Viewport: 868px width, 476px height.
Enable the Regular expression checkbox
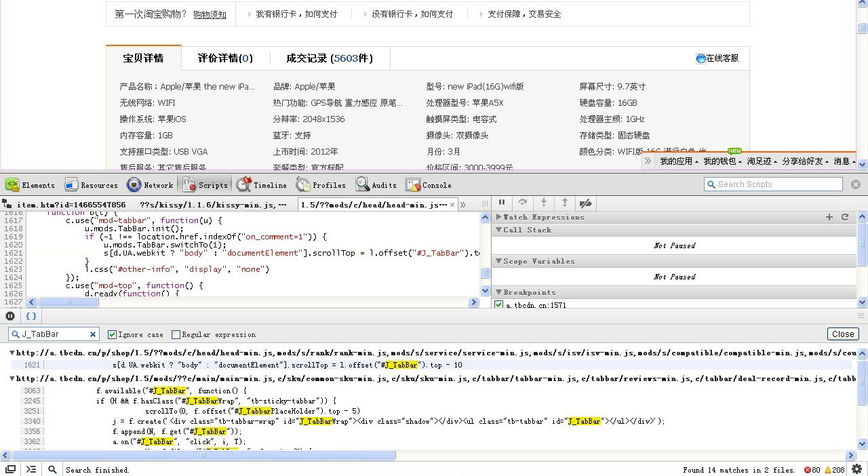(174, 334)
